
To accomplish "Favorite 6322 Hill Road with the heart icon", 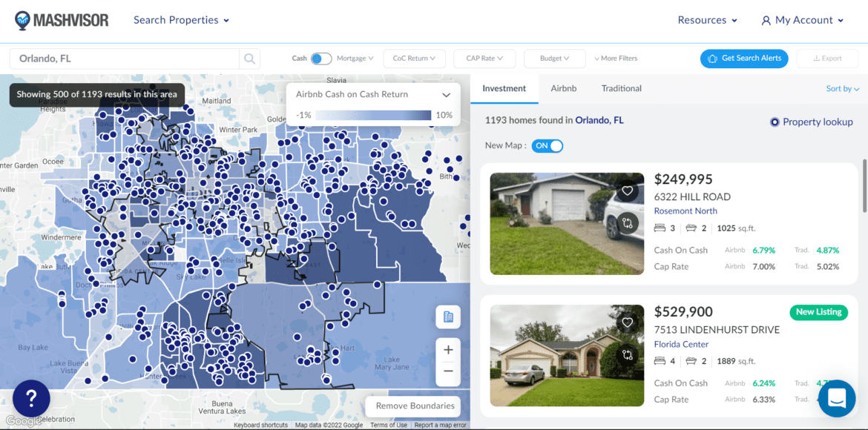I will (x=627, y=191).
